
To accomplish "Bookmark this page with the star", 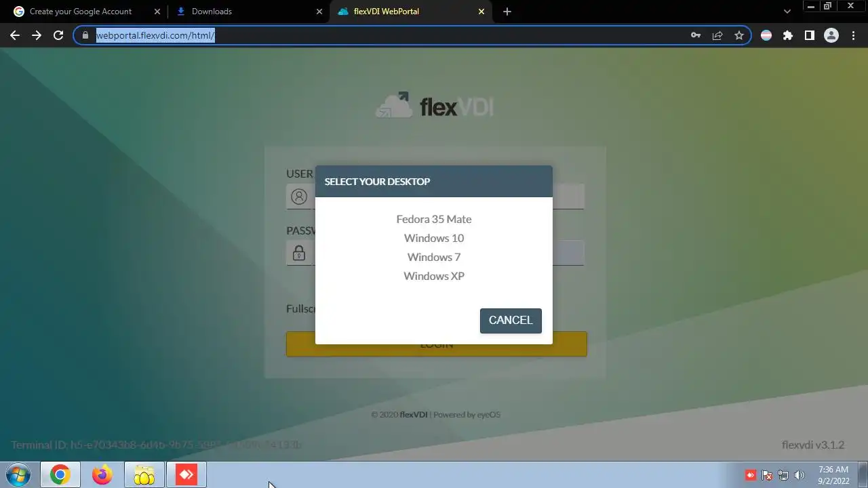I will click(x=739, y=35).
